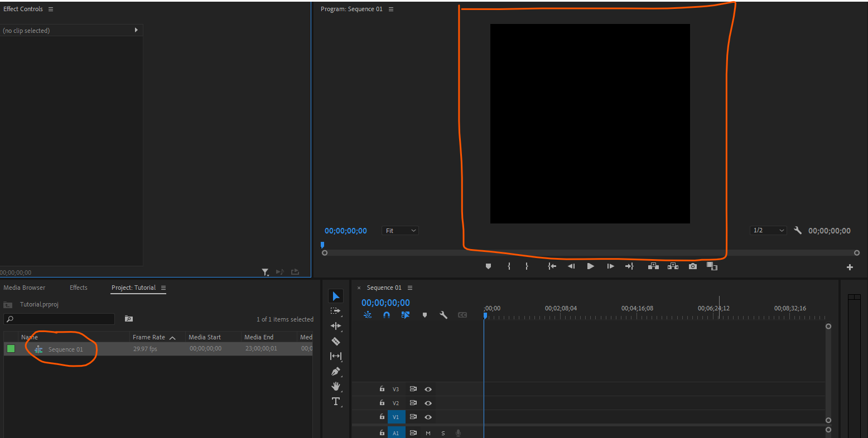868x438 pixels.
Task: Export frame with camera icon
Action: [x=693, y=266]
